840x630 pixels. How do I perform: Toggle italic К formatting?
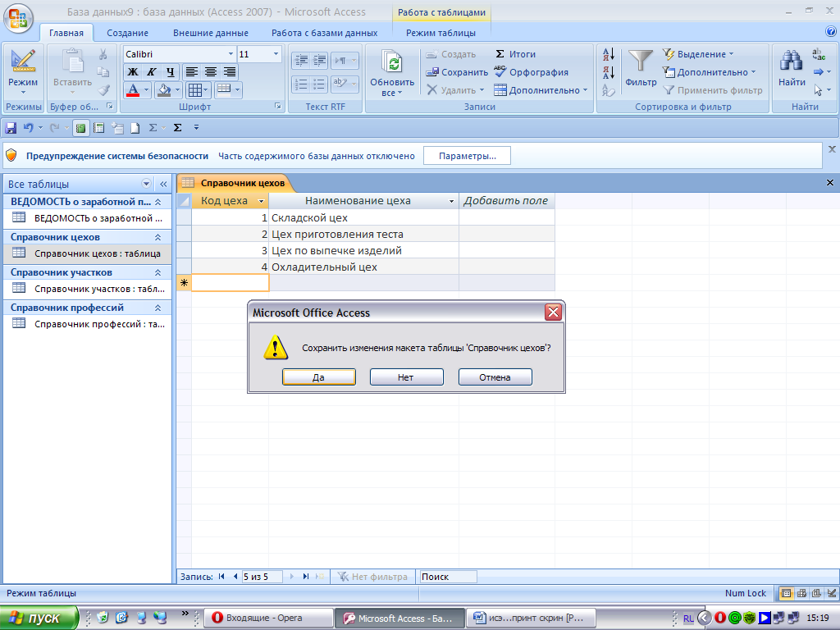pos(152,72)
